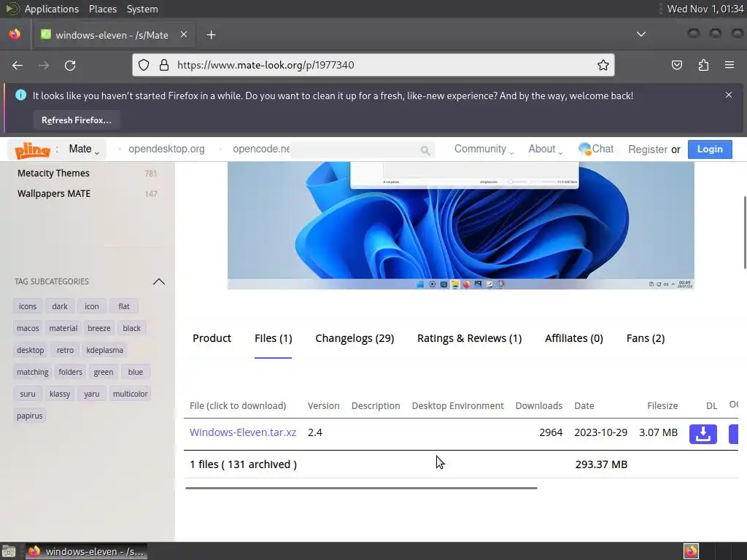Click the Windows Eleven preview screenshot

(x=461, y=225)
